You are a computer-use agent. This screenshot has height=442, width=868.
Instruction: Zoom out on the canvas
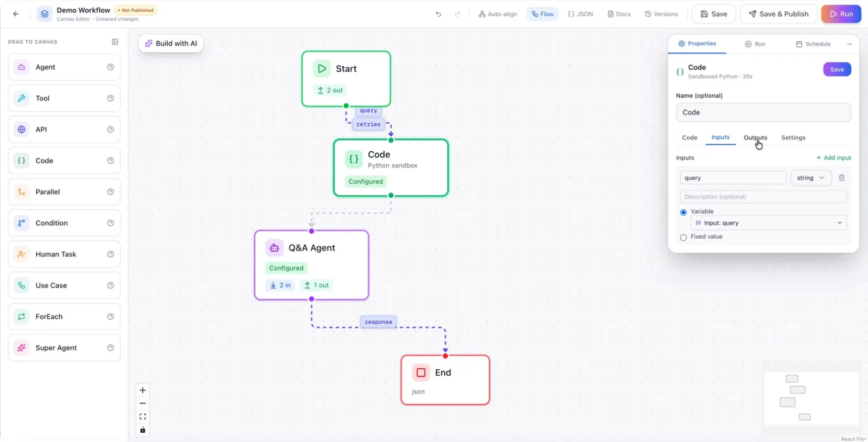(143, 403)
